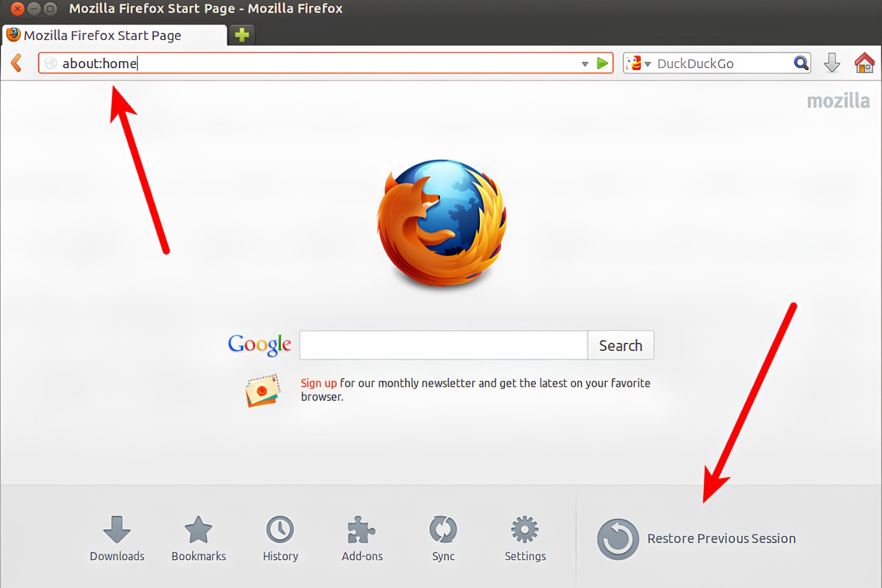882x588 pixels.
Task: Click the home icon in the toolbar
Action: point(864,63)
